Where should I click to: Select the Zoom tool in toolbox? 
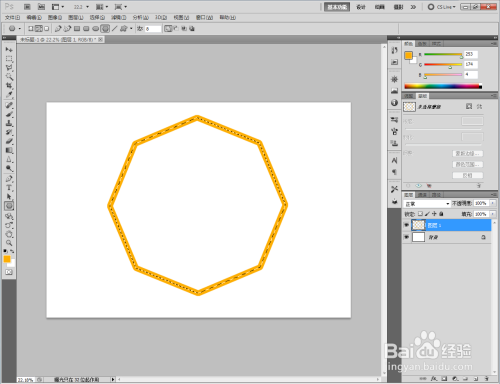pos(9,243)
